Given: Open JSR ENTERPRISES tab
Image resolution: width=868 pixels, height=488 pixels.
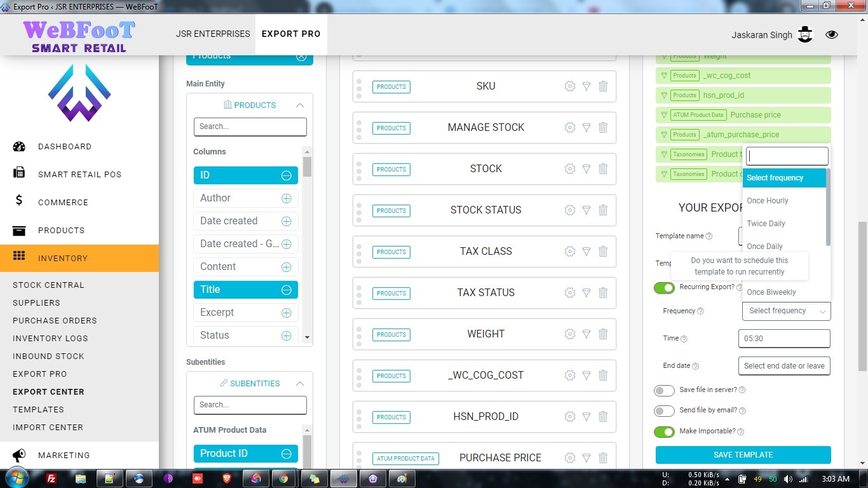Looking at the screenshot, I should [213, 34].
